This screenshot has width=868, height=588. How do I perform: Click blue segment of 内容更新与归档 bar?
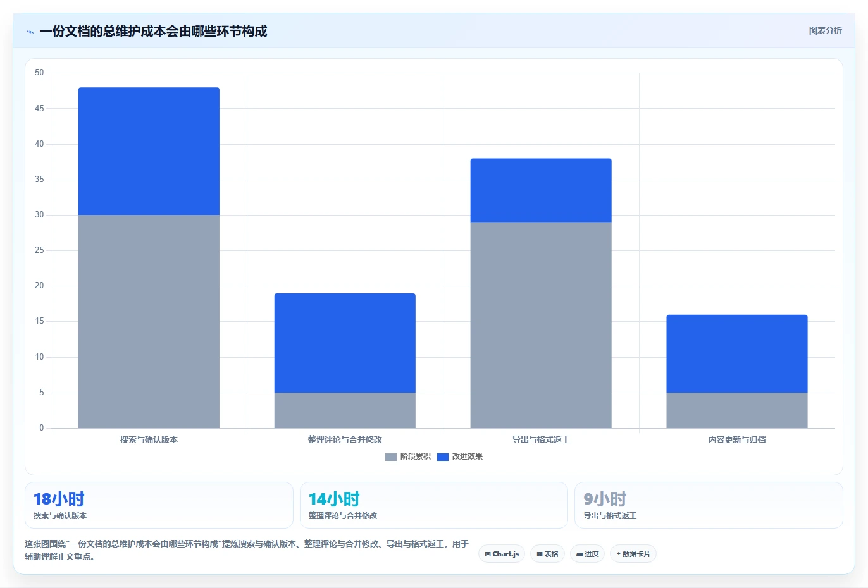click(x=737, y=353)
